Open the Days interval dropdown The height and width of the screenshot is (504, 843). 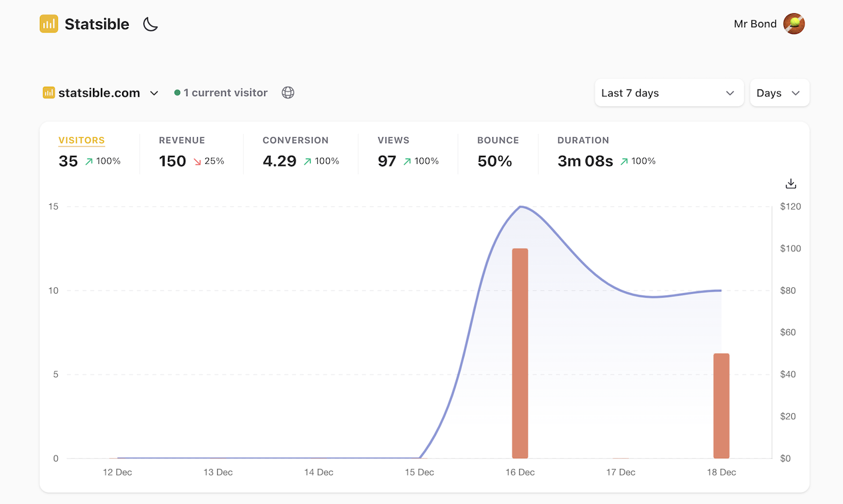(x=779, y=93)
